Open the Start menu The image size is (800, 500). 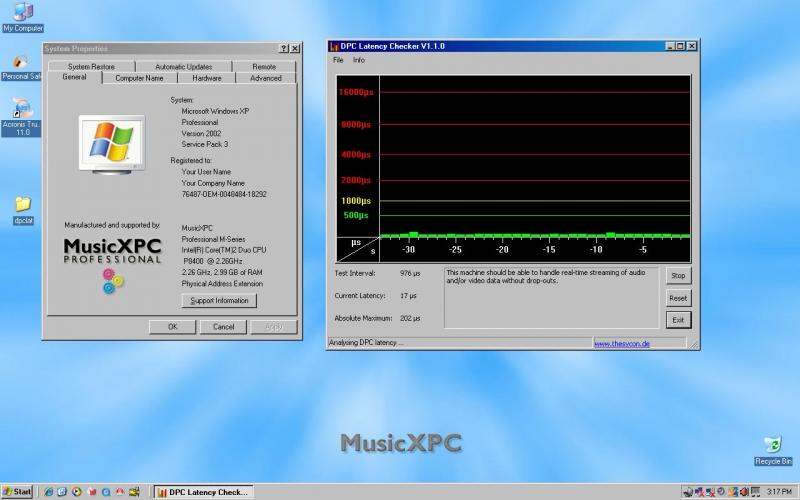point(17,492)
